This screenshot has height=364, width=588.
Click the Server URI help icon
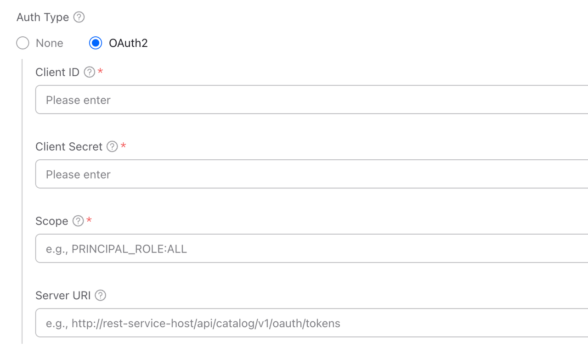point(100,296)
